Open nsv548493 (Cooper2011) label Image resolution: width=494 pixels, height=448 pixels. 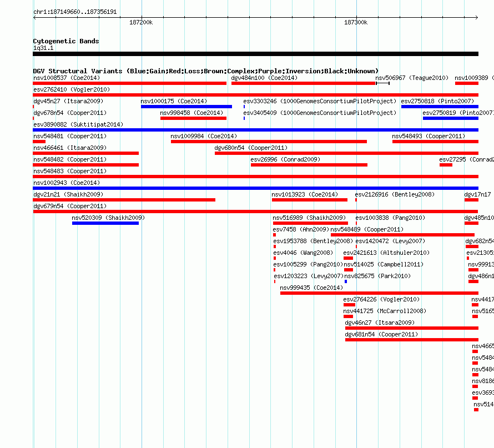[x=429, y=136]
